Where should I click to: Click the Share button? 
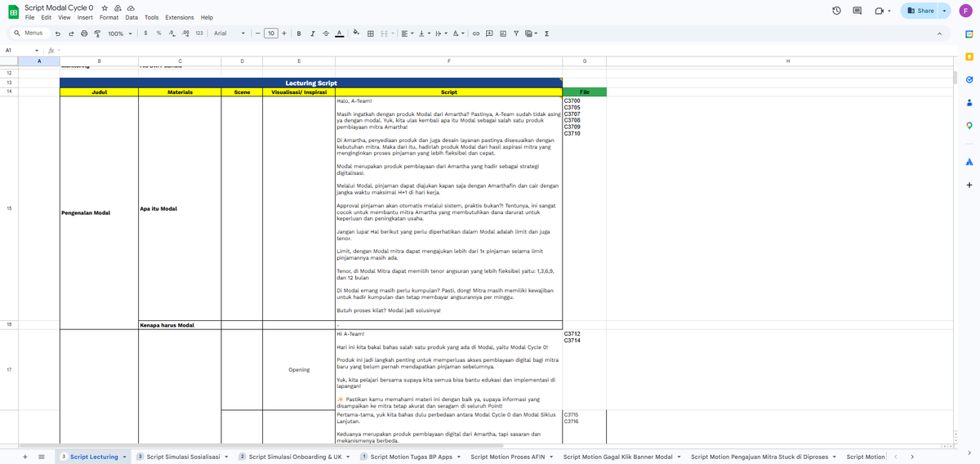pos(920,11)
